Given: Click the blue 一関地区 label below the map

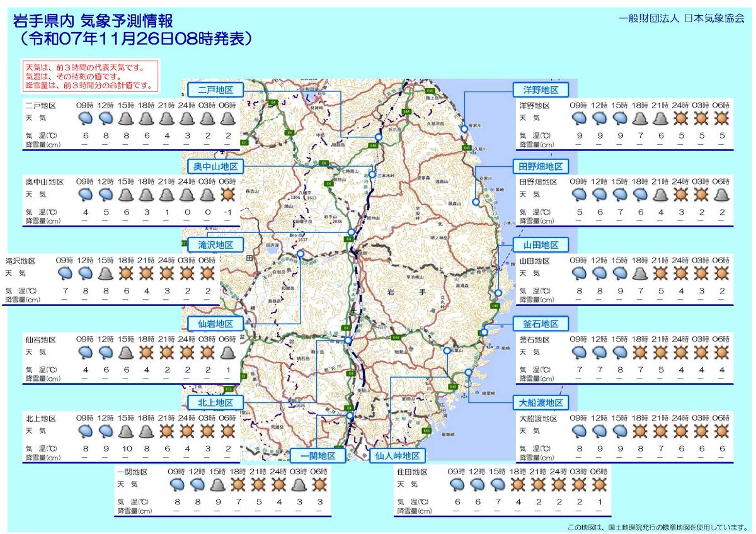Looking at the screenshot, I should (x=318, y=456).
